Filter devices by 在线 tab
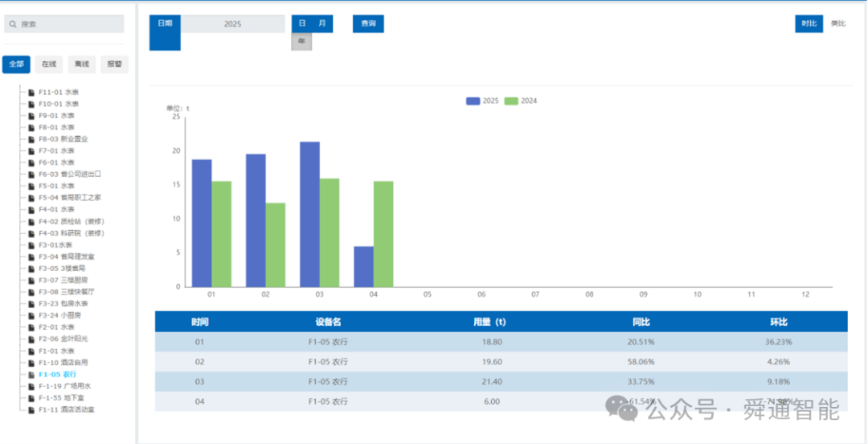 pyautogui.click(x=49, y=64)
